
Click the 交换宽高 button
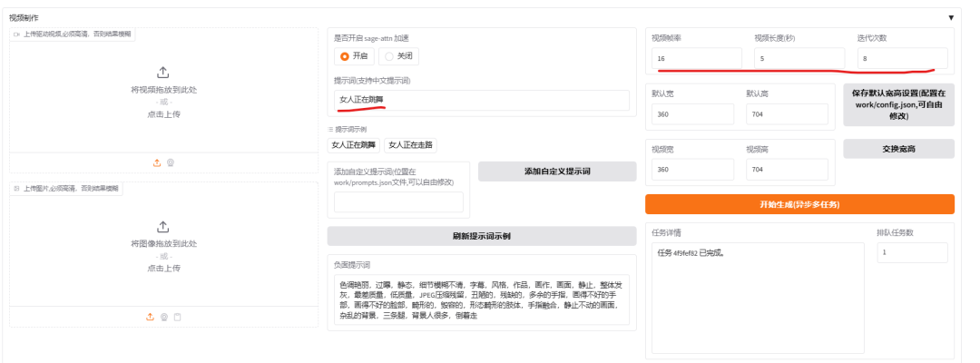click(898, 149)
